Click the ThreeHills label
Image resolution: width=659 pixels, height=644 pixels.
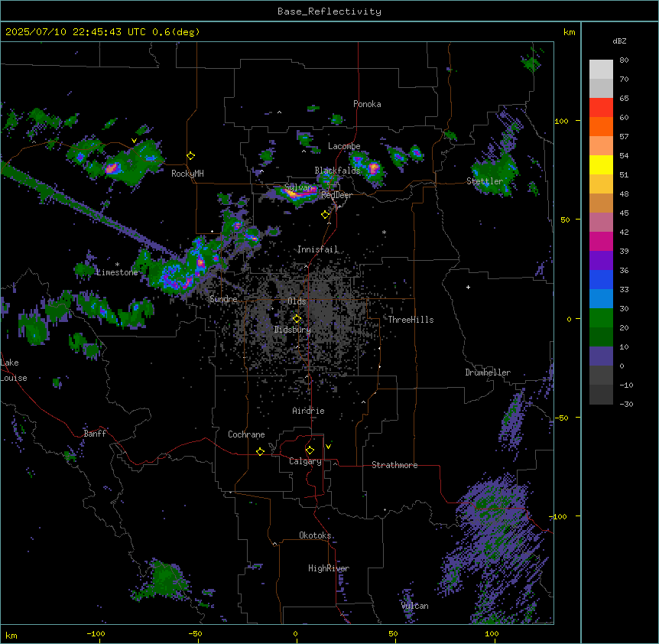coord(411,320)
